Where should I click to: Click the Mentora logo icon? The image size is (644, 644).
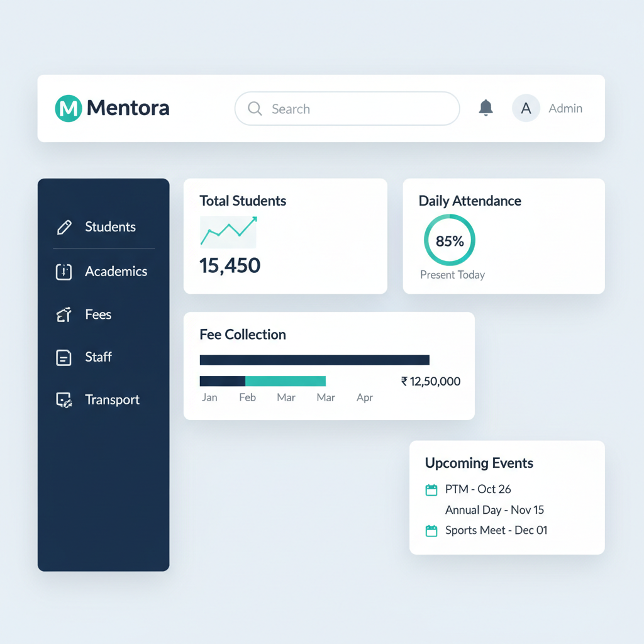tap(69, 108)
